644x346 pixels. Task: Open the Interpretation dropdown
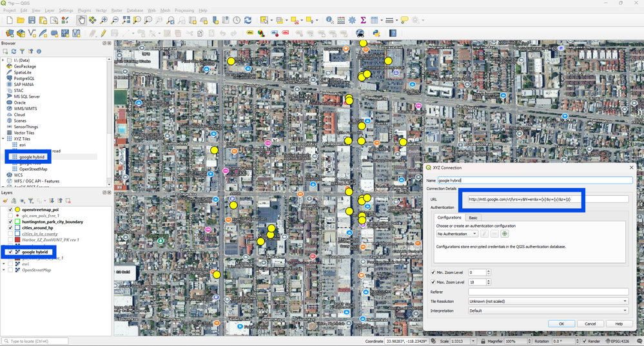[548, 311]
